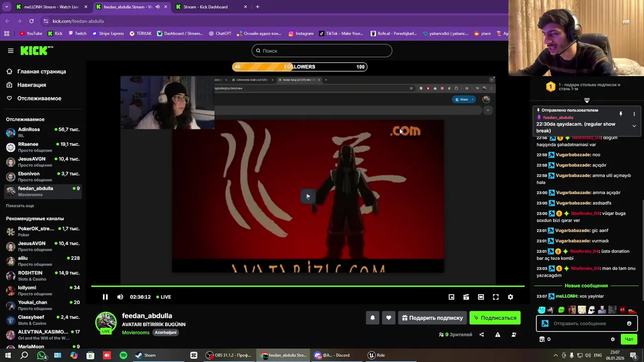Click Подарить подписку gift button

point(432,318)
